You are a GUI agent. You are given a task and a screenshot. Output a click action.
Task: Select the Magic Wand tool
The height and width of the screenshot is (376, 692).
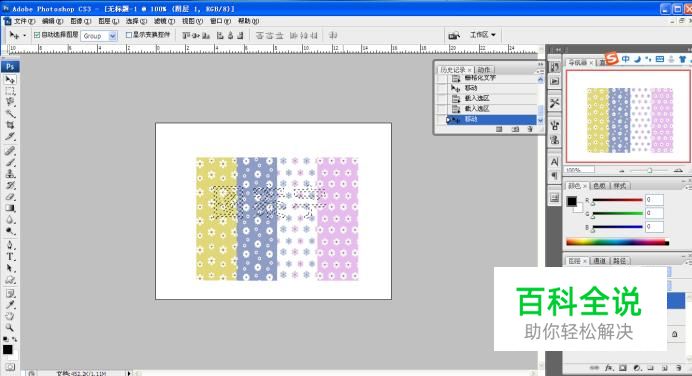coord(10,113)
